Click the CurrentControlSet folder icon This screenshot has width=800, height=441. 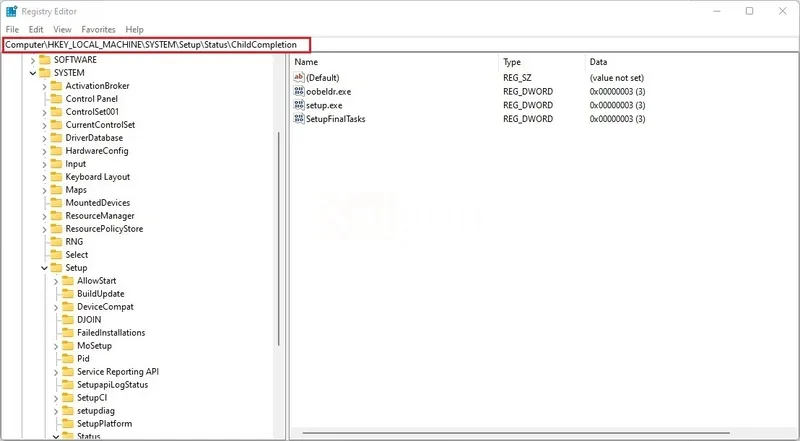coord(56,125)
